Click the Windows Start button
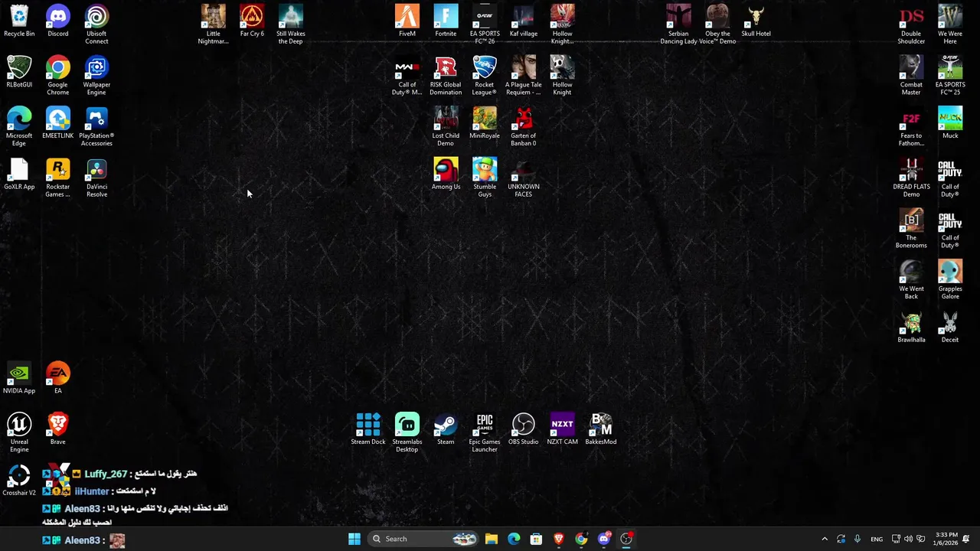The image size is (980, 551). point(354,539)
